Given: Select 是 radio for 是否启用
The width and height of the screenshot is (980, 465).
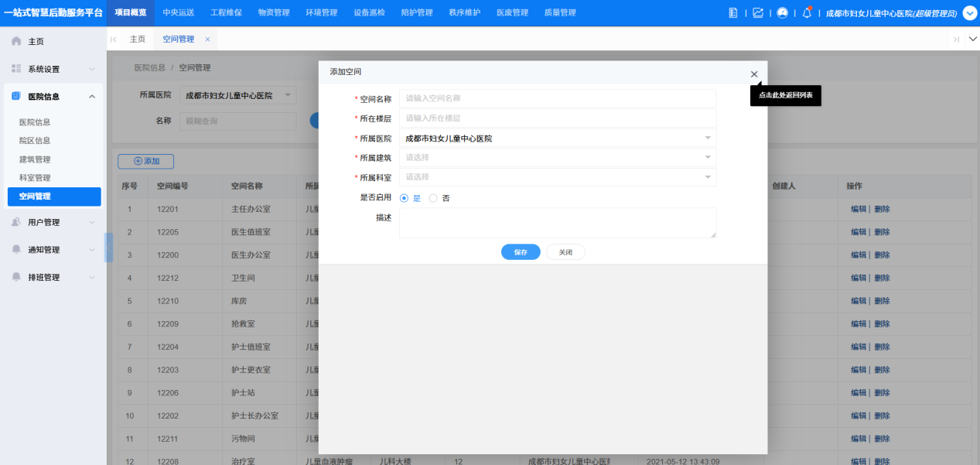Looking at the screenshot, I should [404, 198].
